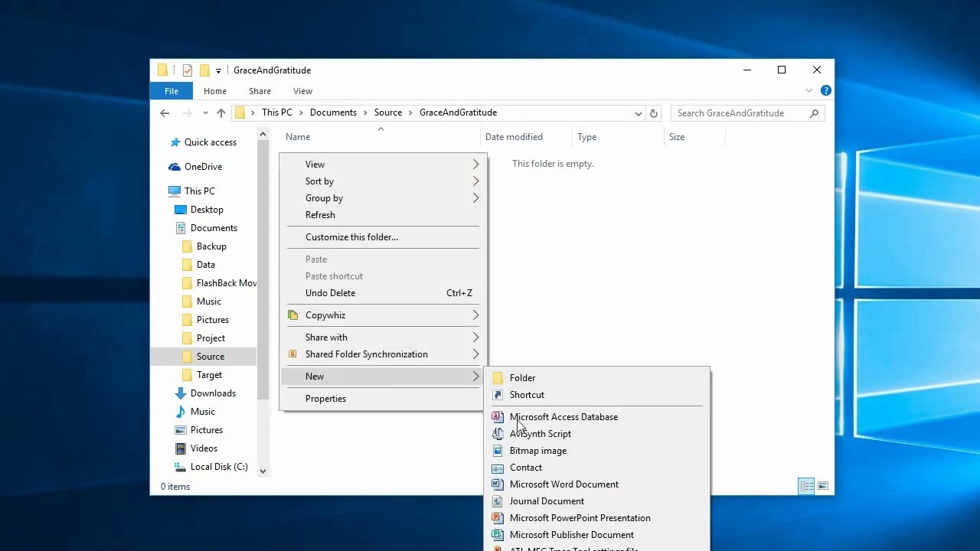The height and width of the screenshot is (551, 980).
Task: Expand the Sort by submenu
Action: click(383, 181)
